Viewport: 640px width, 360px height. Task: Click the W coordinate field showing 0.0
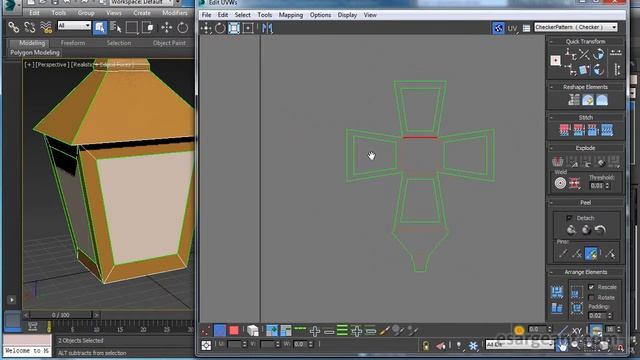coord(301,344)
